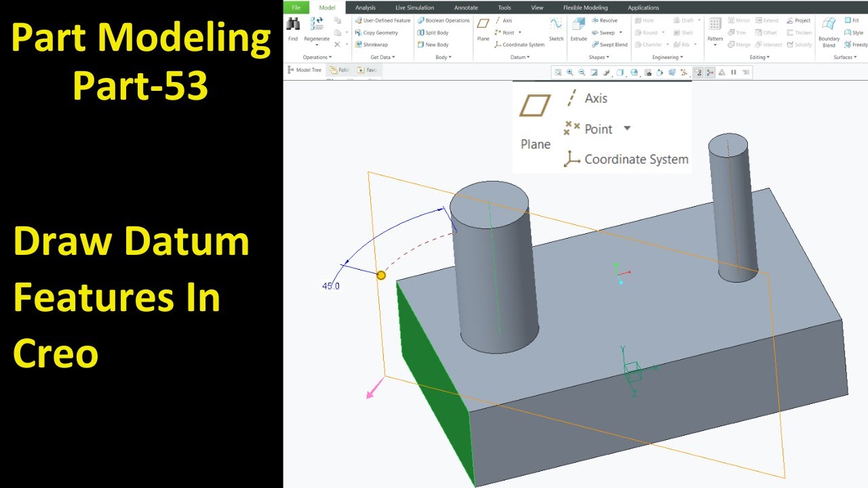Screen dimensions: 868x488
Task: Switch to the Tools tab
Action: 505,7
